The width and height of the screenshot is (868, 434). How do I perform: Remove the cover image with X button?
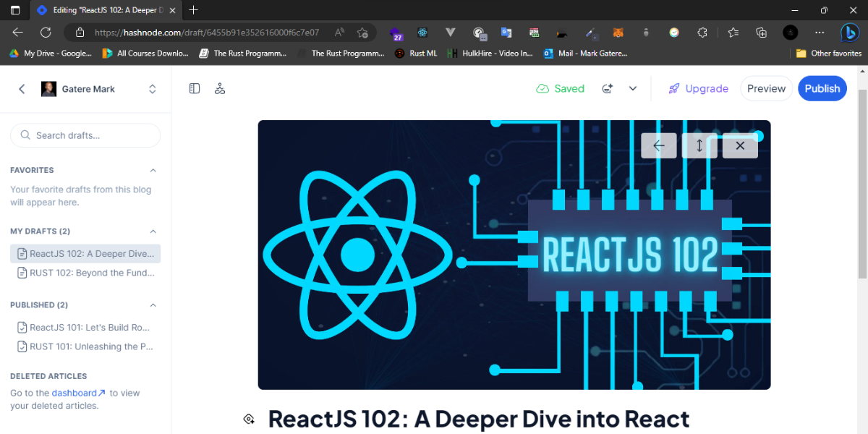740,145
